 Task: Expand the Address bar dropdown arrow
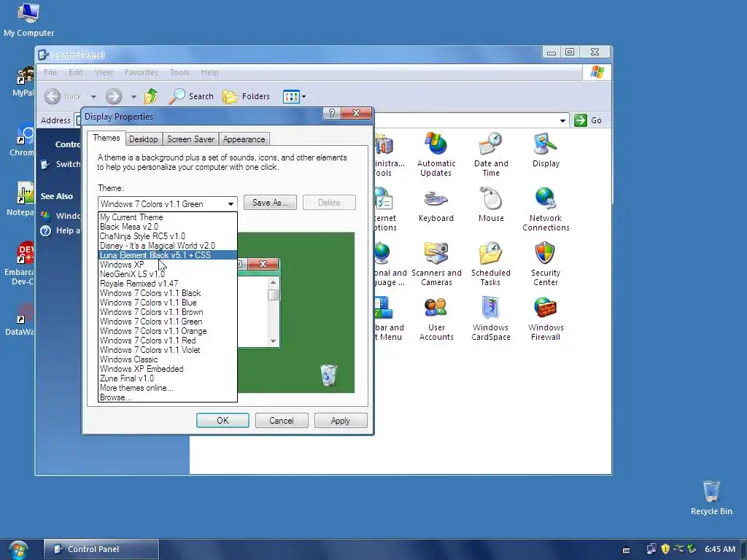pos(562,120)
